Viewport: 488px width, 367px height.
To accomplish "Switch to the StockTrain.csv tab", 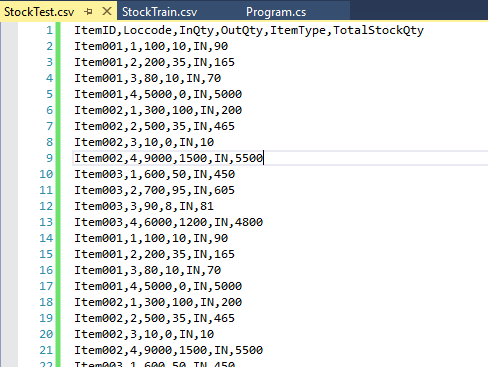I will tap(159, 12).
